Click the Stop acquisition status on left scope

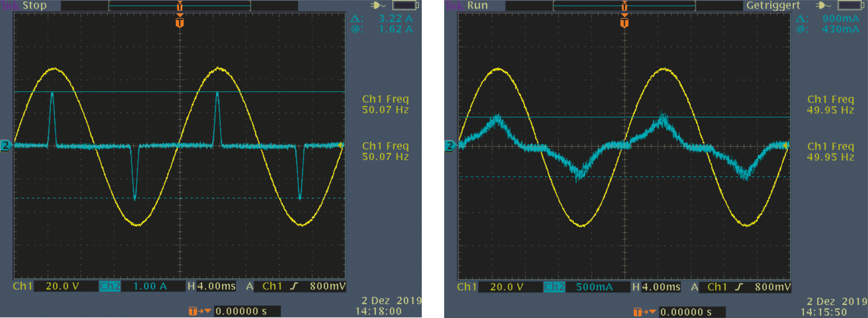pyautogui.click(x=34, y=5)
